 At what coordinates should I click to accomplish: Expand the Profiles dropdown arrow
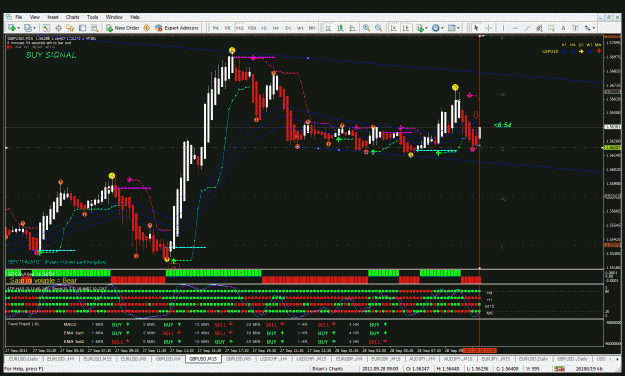pyautogui.click(x=34, y=28)
